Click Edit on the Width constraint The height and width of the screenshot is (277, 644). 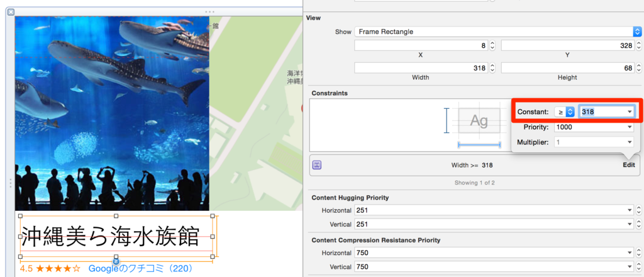click(628, 165)
